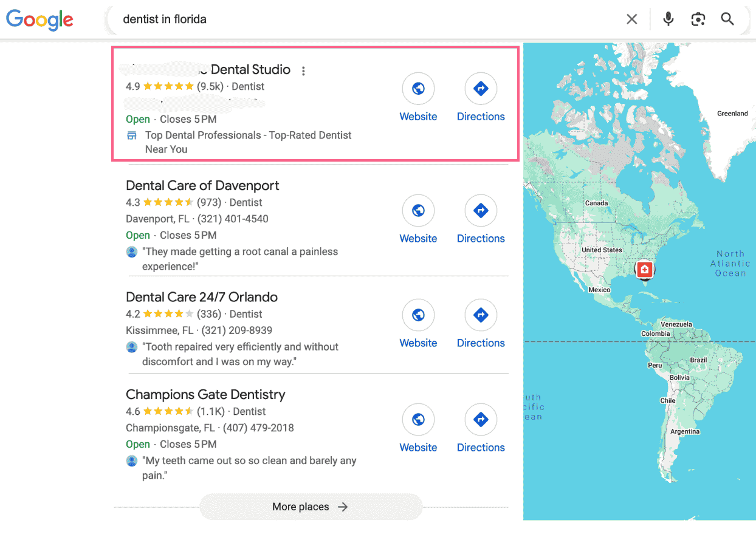Click the United States label on the map
The width and height of the screenshot is (756, 537).
click(602, 250)
